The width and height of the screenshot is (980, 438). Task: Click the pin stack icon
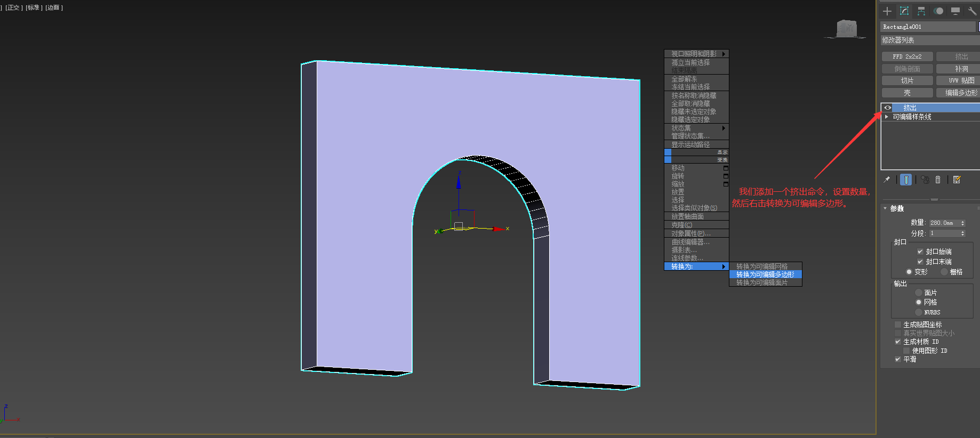(887, 180)
